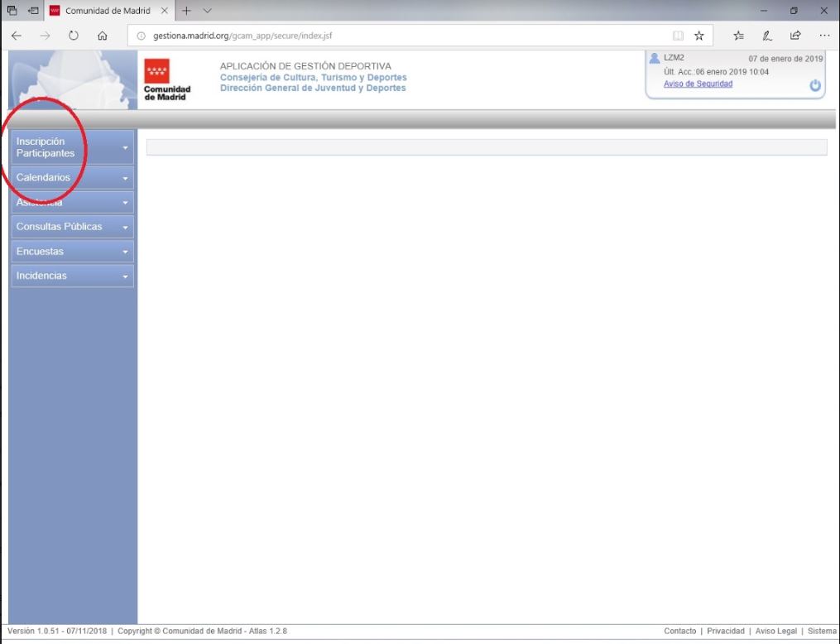840x644 pixels.
Task: Click 'Últ. Acc.:06 enero 2019 10:04'
Action: click(716, 72)
